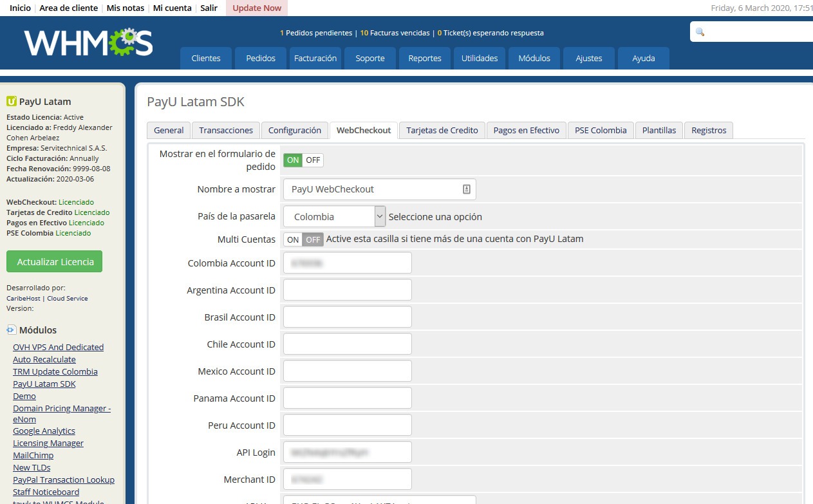This screenshot has width=813, height=504.
Task: Turn ON Mostrar en el formulario de pedido
Action: click(294, 160)
